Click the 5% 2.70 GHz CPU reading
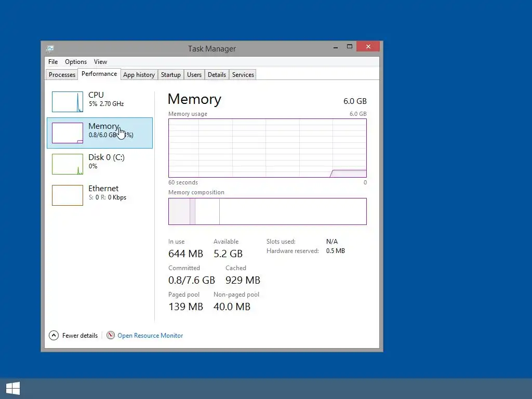Image resolution: width=532 pixels, height=399 pixels. [x=106, y=104]
